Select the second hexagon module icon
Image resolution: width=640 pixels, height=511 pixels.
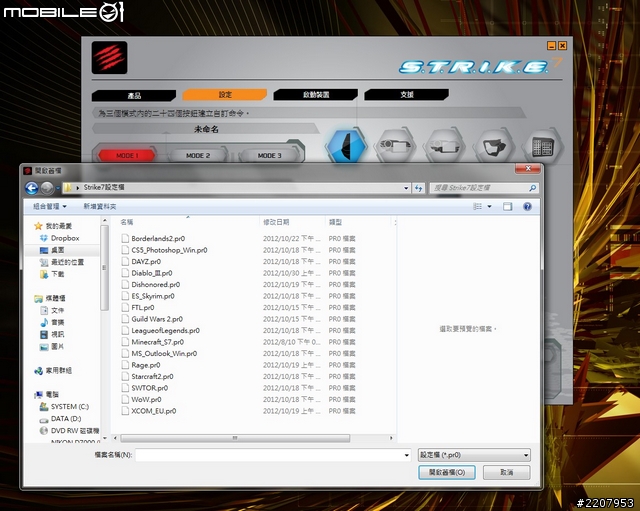coord(395,146)
